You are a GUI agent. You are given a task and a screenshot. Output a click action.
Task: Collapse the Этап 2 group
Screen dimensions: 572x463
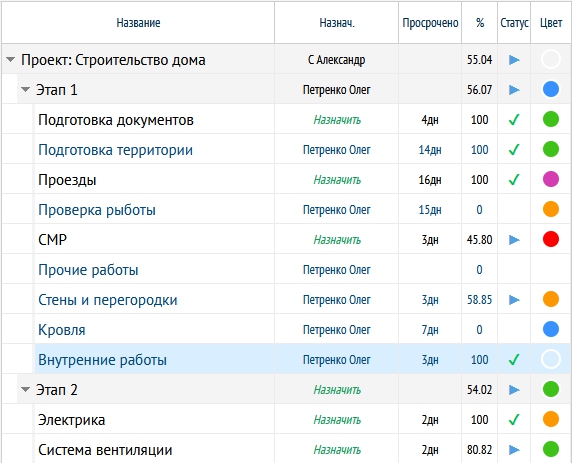click(x=25, y=389)
